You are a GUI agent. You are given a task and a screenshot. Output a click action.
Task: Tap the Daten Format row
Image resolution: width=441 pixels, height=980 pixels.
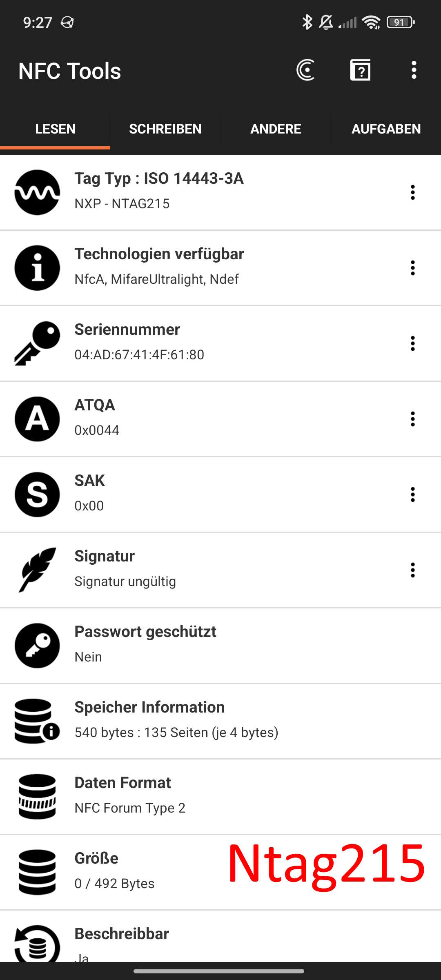220,797
